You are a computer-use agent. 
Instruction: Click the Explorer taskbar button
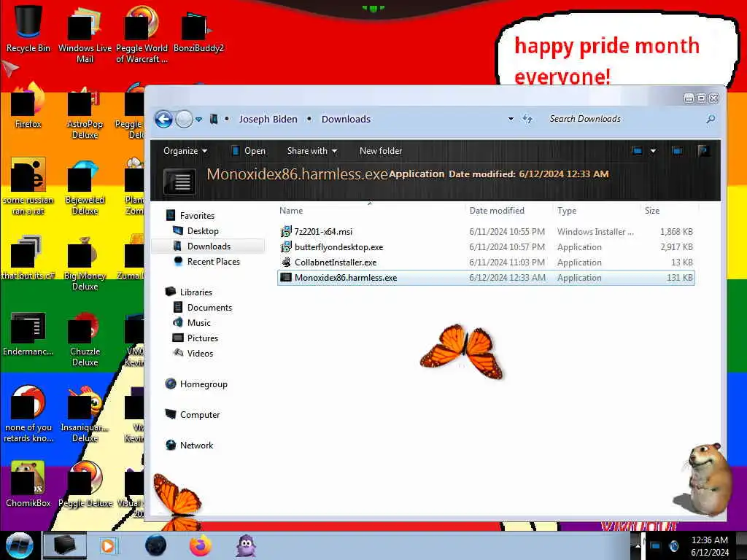click(65, 545)
